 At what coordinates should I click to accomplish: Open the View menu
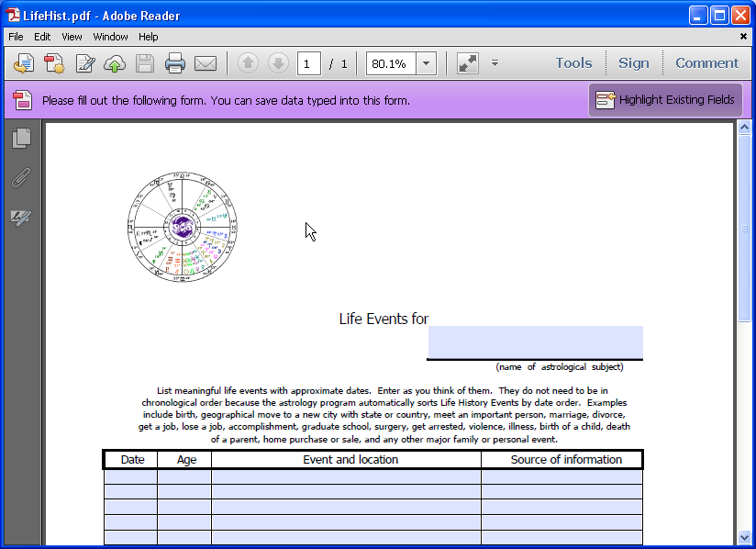(x=72, y=37)
